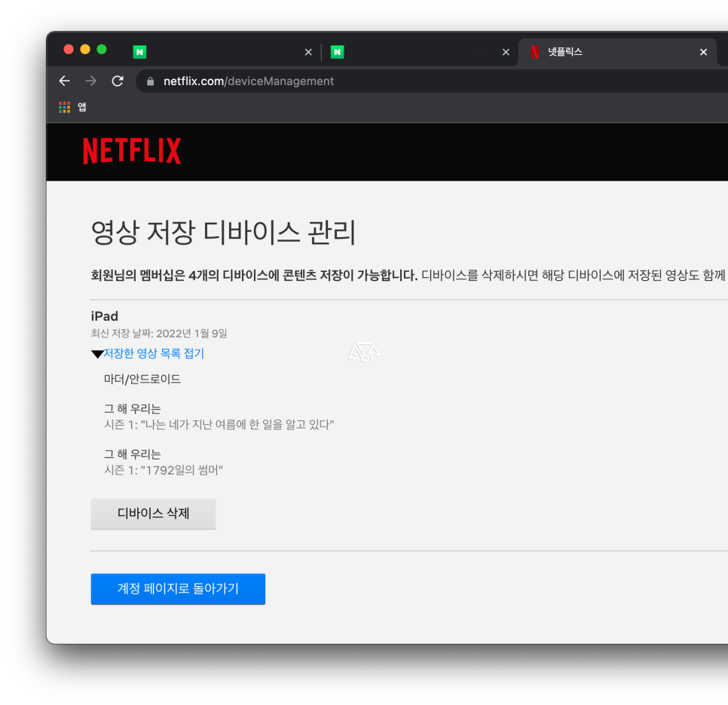Viewport: 728px width, 705px height.
Task: Close the window with red button
Action: point(69,50)
